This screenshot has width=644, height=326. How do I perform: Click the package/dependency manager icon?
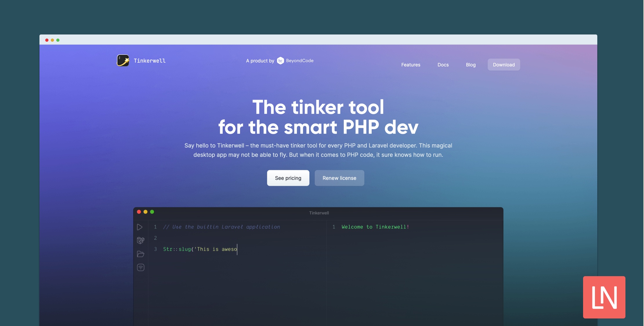141,241
